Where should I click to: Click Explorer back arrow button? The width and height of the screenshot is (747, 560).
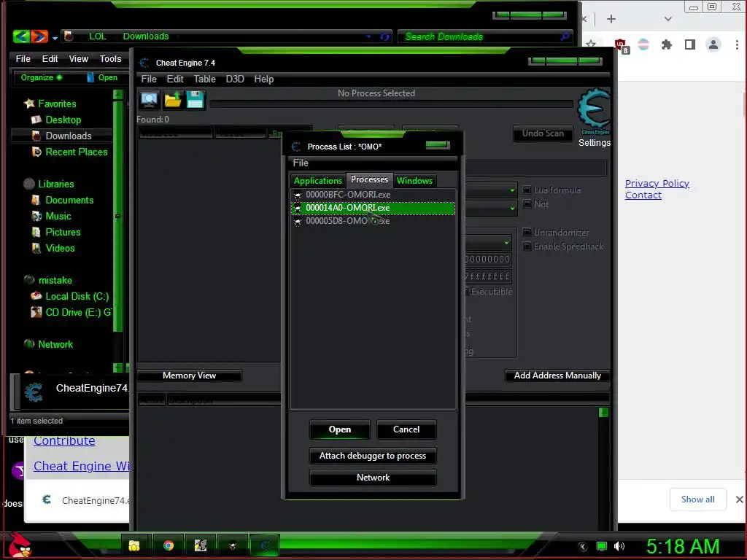pos(21,36)
